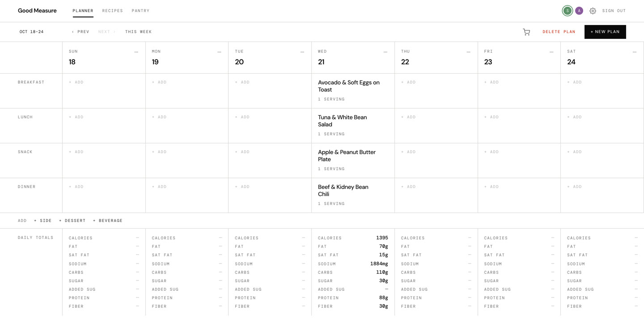Open the Tue 20 day options menu
644x330 pixels.
pos(302,52)
